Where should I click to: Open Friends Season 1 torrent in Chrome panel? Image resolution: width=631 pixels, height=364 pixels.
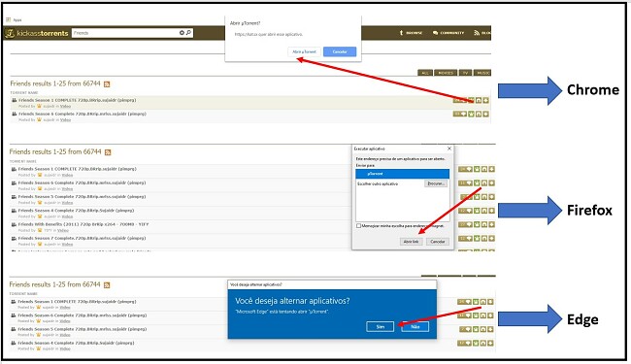(78, 100)
